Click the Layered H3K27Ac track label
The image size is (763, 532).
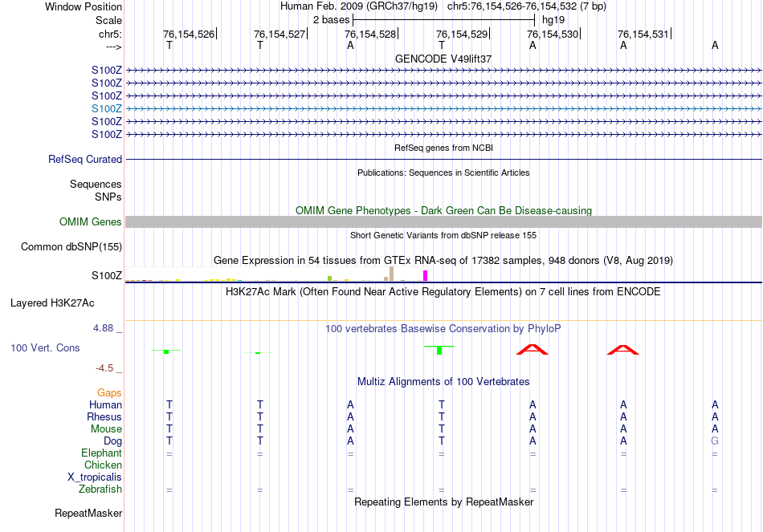coord(52,303)
